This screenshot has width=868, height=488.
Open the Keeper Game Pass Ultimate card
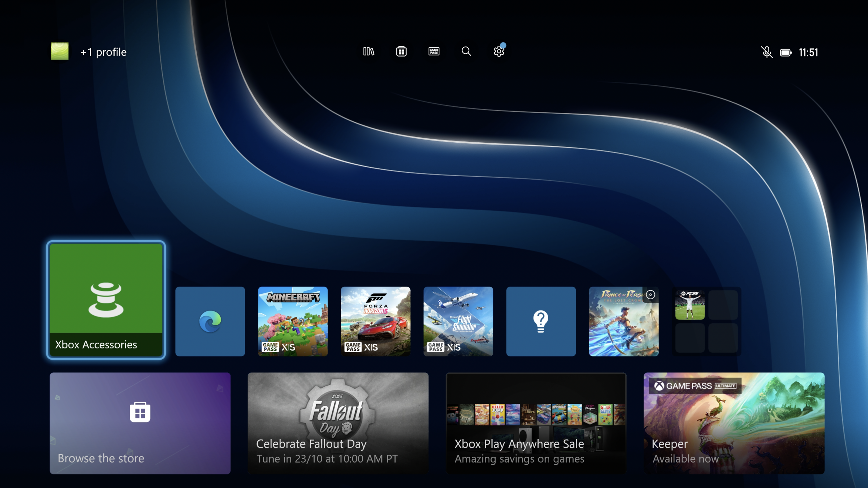point(734,423)
